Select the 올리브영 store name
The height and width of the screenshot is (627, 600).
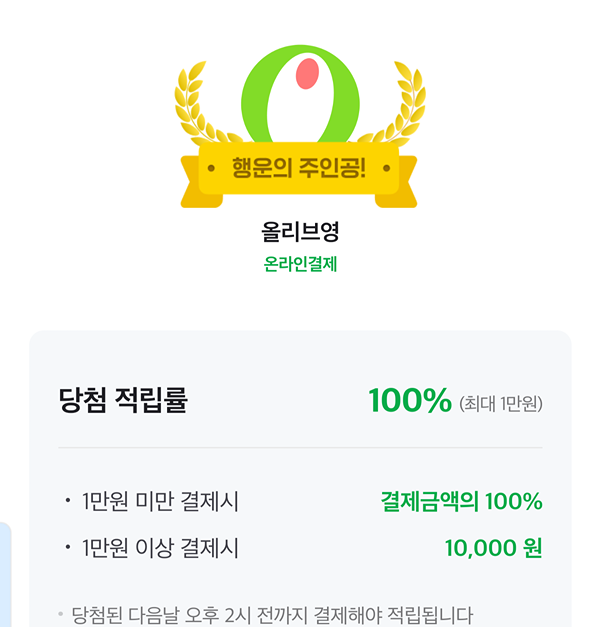click(300, 233)
